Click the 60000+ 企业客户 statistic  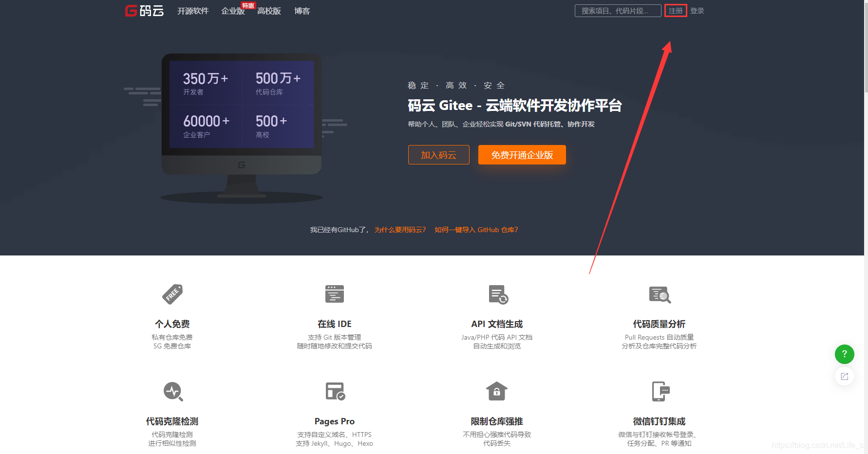tap(206, 126)
